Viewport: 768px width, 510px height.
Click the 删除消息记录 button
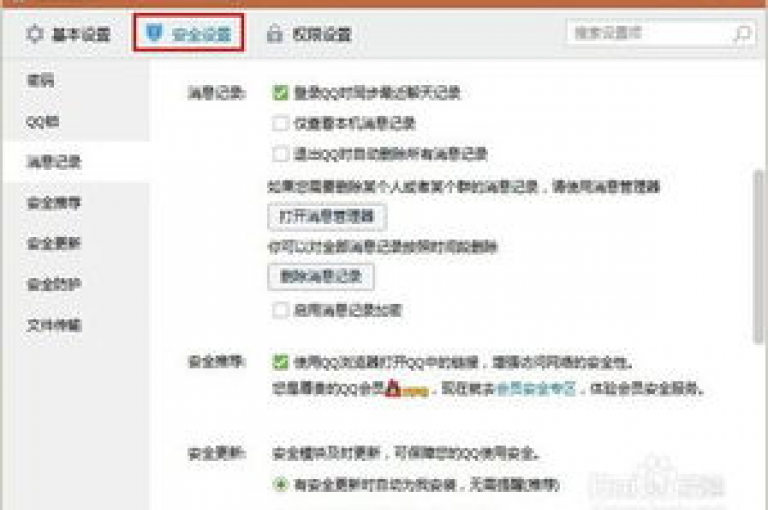tap(321, 276)
